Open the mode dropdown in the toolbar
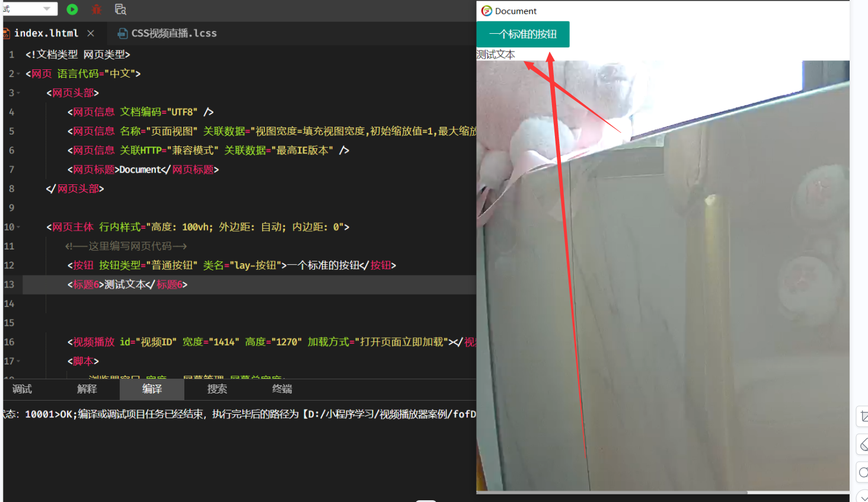868x502 pixels. 30,9
